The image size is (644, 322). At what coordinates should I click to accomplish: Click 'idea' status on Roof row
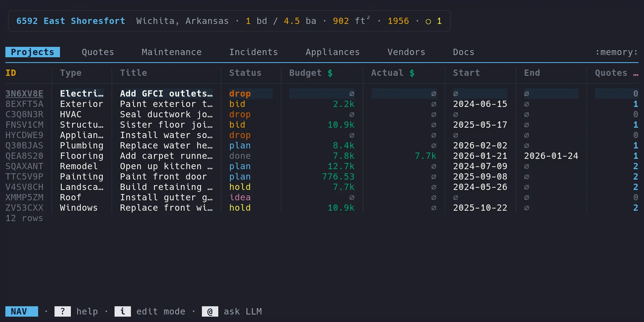tap(240, 197)
